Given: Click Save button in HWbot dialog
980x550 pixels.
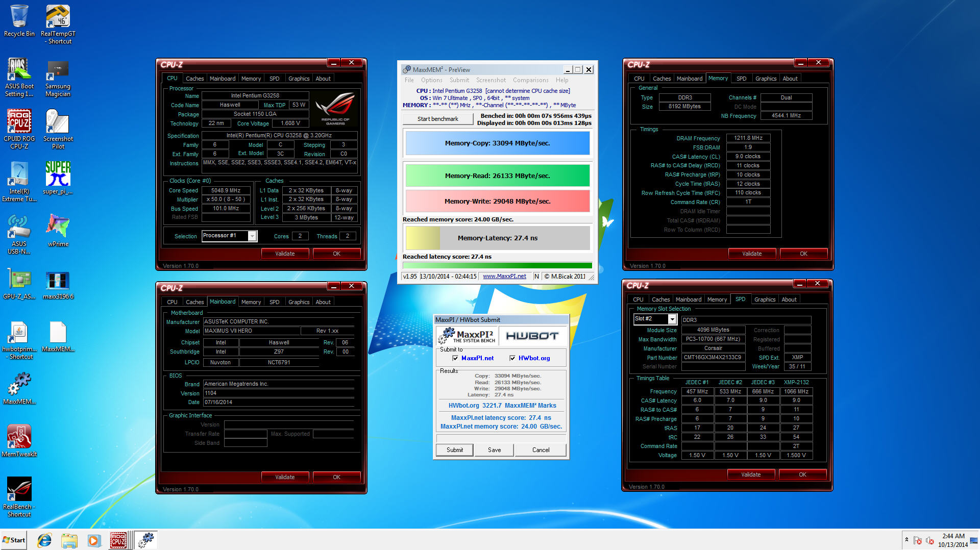Looking at the screenshot, I should coord(494,450).
